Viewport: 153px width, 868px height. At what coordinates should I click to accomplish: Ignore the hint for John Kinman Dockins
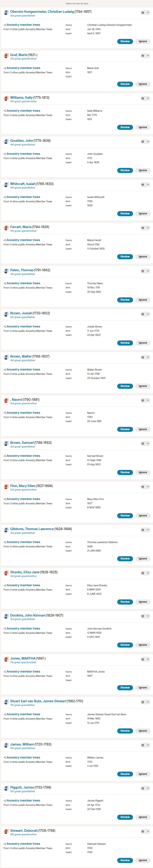[x=143, y=645]
